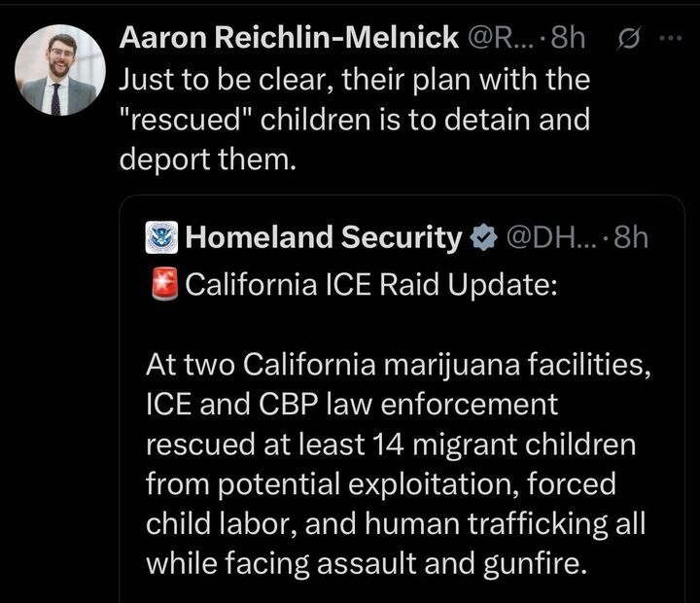Open the truncated @DH... handle

point(550,236)
